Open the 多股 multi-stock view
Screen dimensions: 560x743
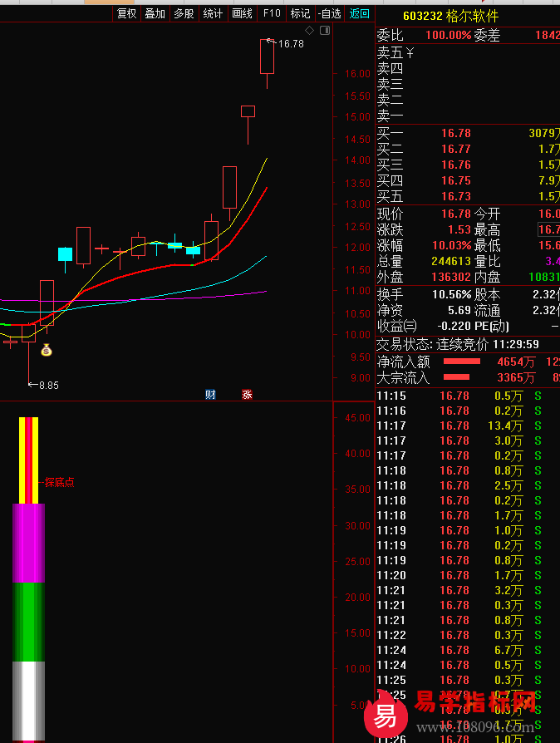(184, 13)
